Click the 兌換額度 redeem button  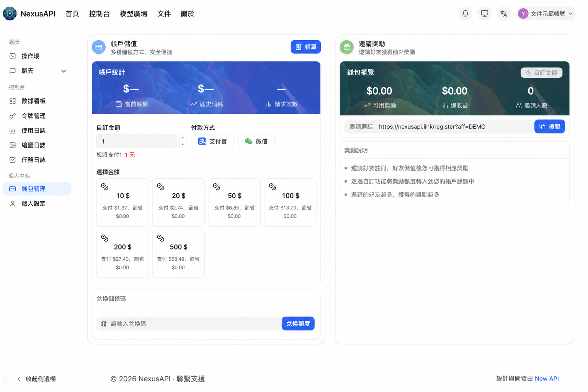(x=298, y=323)
